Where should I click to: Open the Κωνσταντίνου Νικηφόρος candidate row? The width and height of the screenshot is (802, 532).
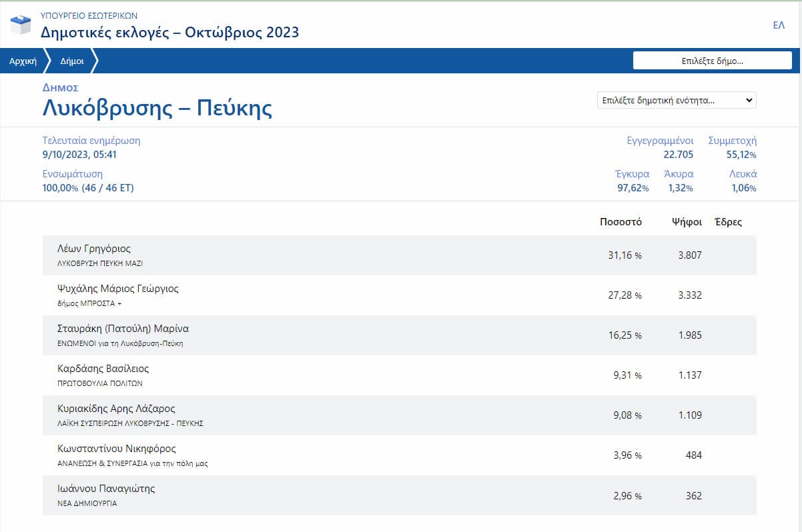point(399,455)
